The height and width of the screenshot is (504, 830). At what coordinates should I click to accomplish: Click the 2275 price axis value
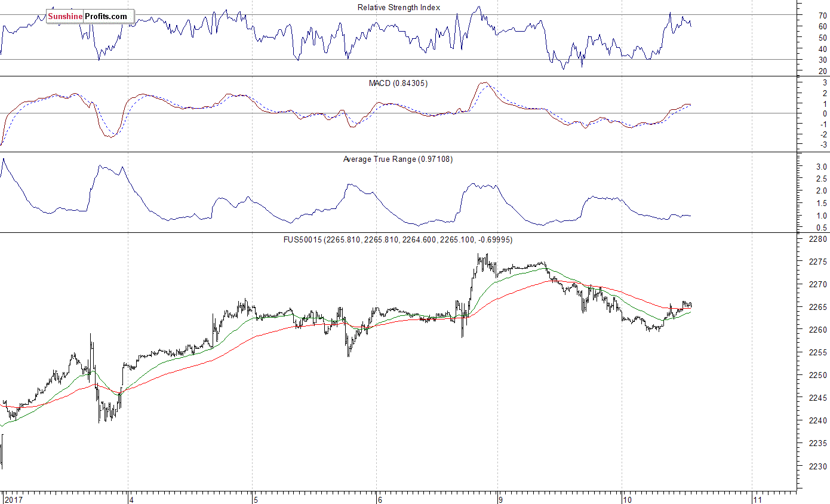pyautogui.click(x=817, y=262)
